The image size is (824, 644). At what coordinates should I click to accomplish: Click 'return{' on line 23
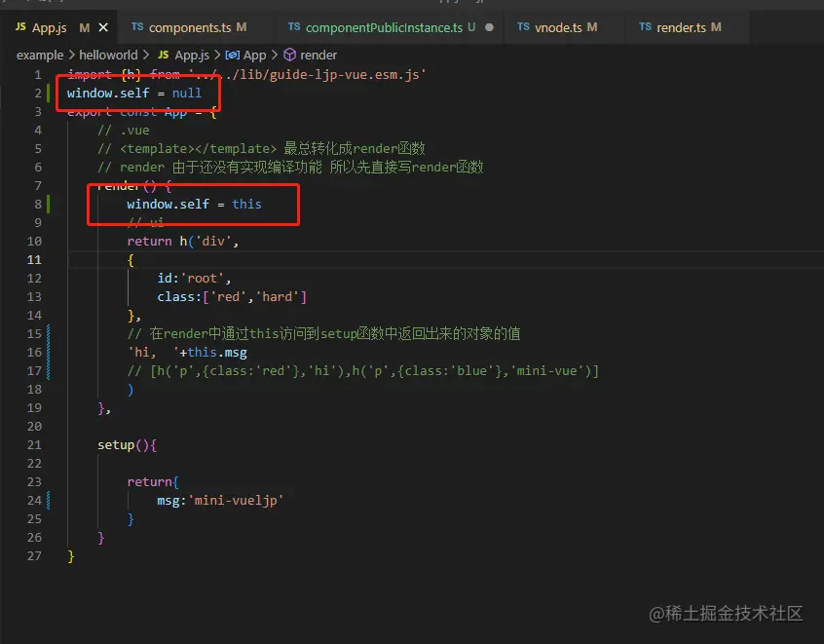click(153, 482)
